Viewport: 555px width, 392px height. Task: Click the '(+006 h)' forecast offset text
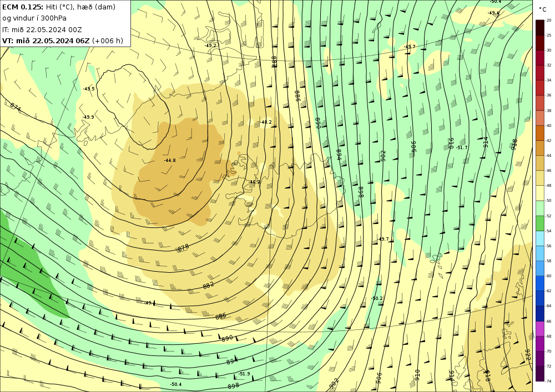click(108, 40)
